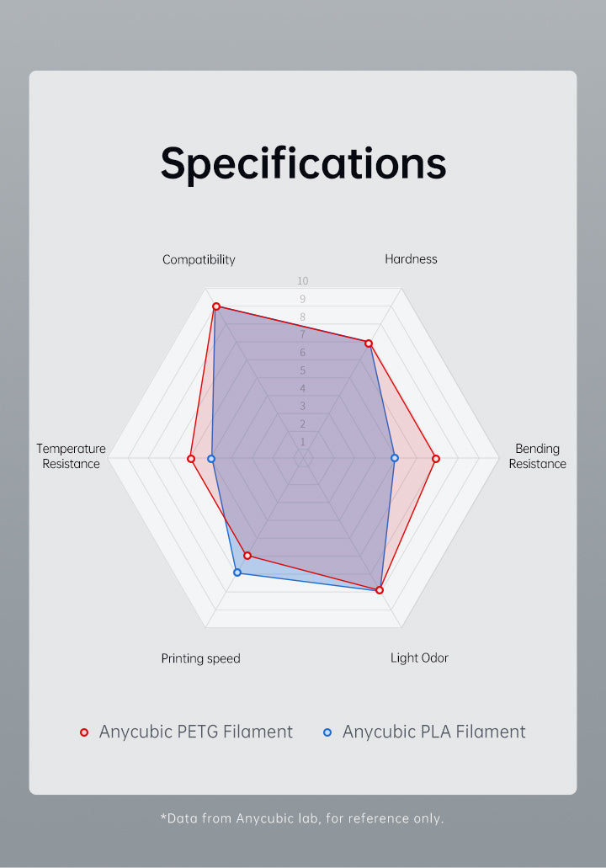Click the PETG Bending Resistance data point
Screen dimensions: 606x868
436,459
